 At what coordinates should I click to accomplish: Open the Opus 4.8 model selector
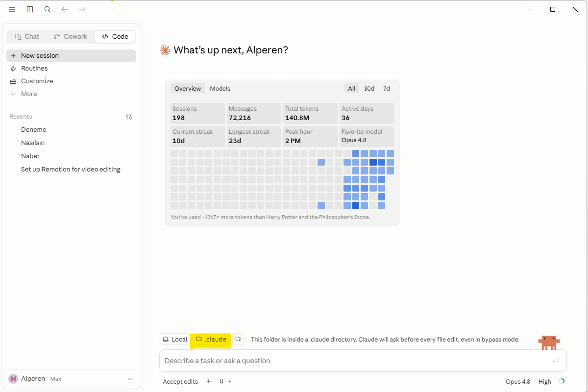(x=519, y=381)
